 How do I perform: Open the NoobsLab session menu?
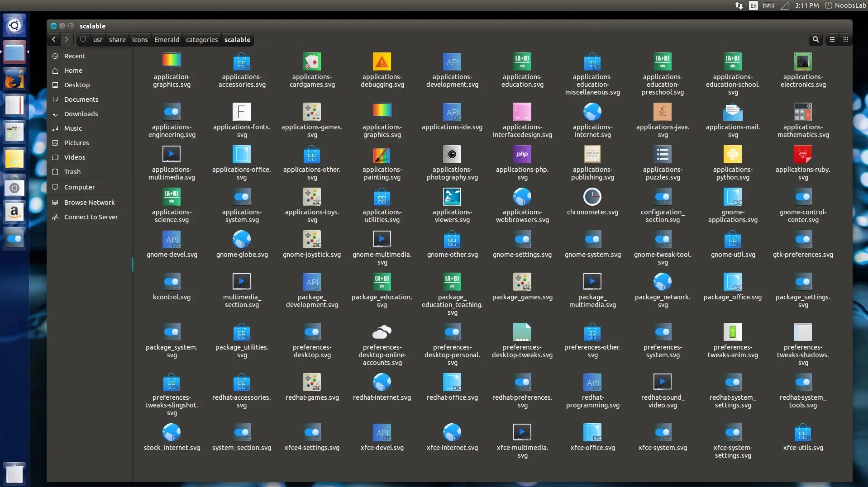click(845, 5)
